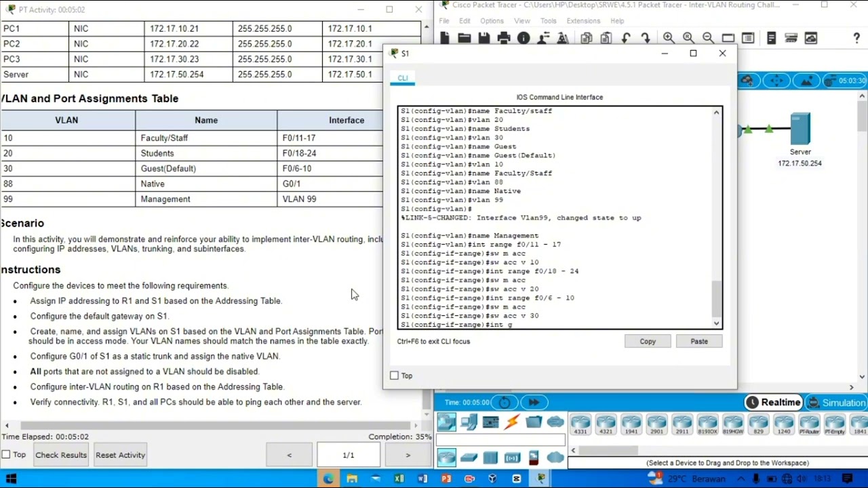
Task: Click Check Results button
Action: [61, 455]
